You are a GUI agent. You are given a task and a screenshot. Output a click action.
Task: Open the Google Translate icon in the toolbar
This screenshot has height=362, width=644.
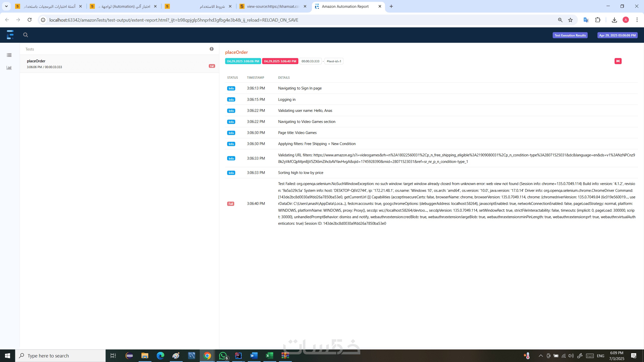(586, 20)
